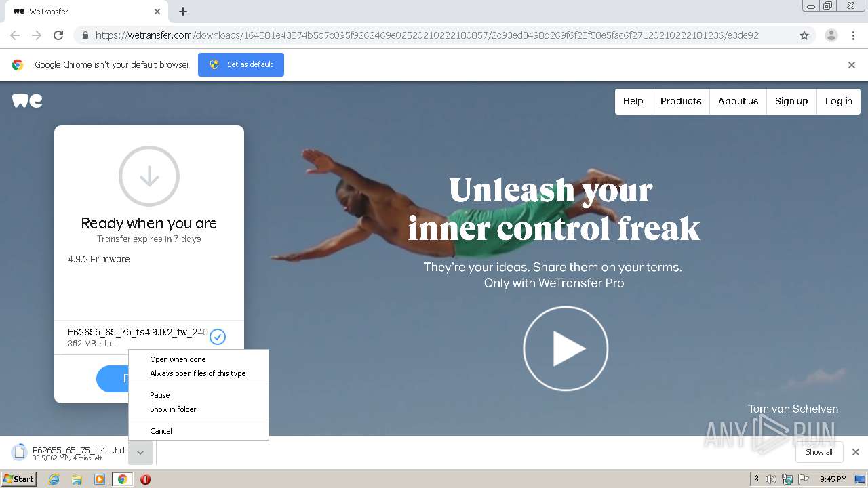Click the browser back arrow

point(15,35)
